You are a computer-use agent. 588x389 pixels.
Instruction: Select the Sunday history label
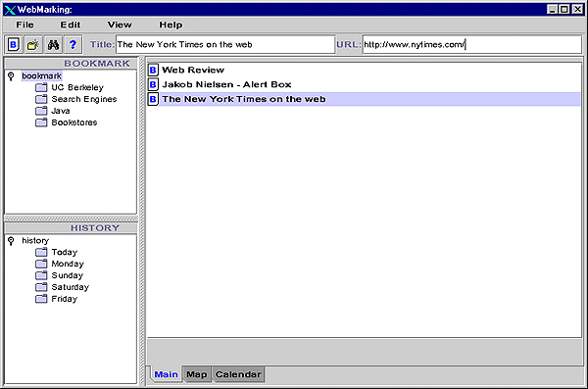click(67, 275)
